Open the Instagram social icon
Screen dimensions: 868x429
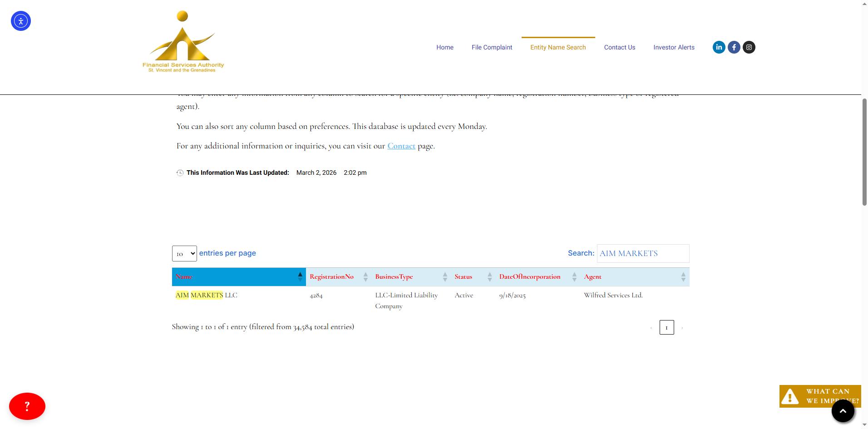(x=749, y=47)
